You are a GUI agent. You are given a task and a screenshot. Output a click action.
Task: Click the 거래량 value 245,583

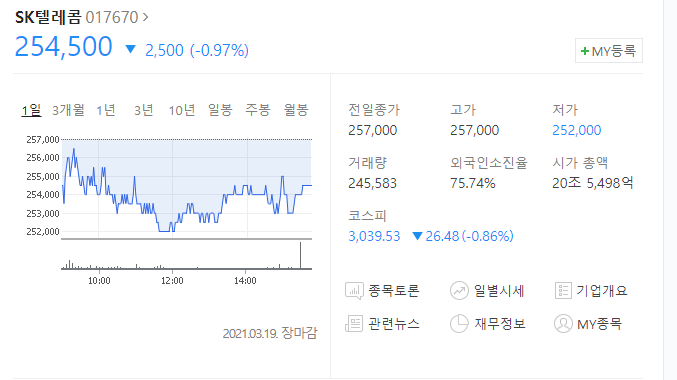(x=372, y=183)
